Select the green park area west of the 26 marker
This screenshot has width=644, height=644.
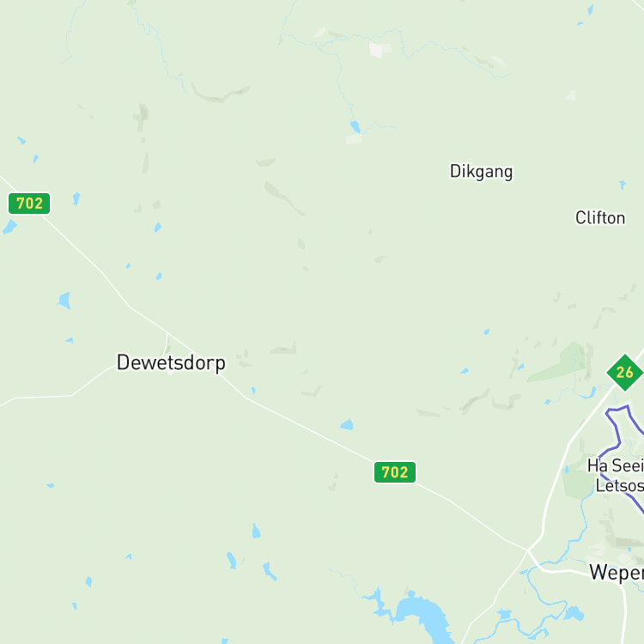tap(559, 362)
